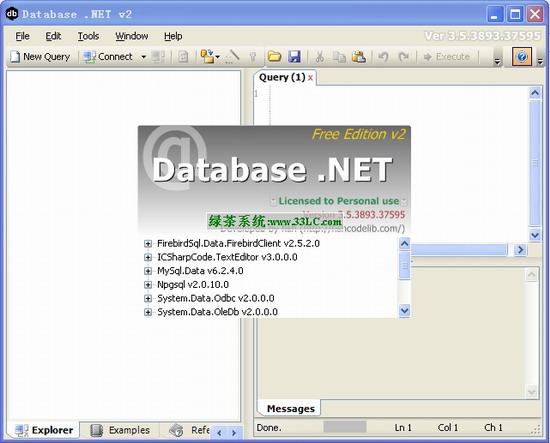550x443 pixels.
Task: Click the refresh icon in toolbar
Action: click(x=183, y=57)
